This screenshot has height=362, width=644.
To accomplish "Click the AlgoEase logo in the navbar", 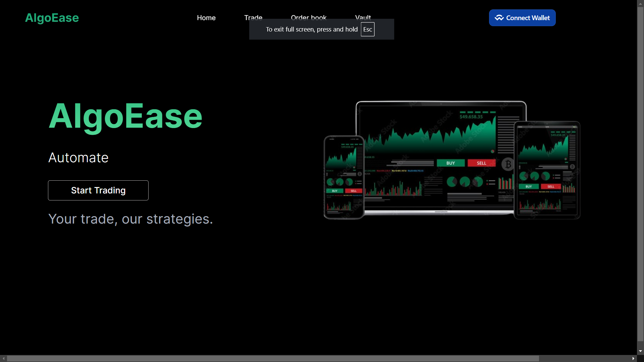I will [52, 18].
